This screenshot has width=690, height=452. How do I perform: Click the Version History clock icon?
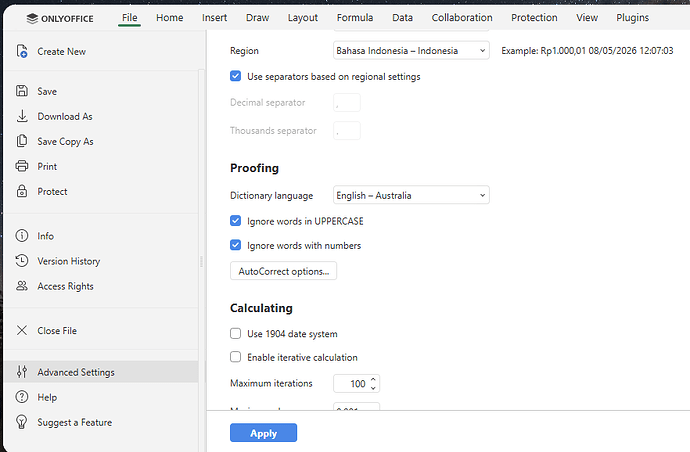tap(22, 261)
